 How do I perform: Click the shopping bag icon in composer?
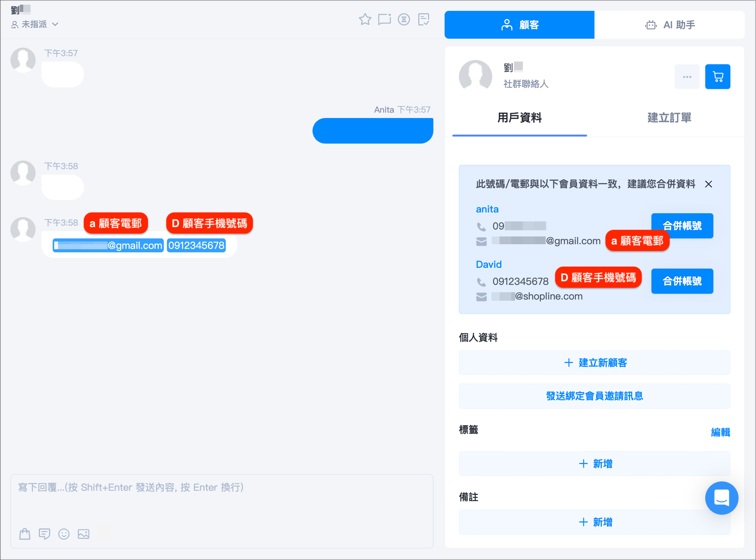pos(25,534)
